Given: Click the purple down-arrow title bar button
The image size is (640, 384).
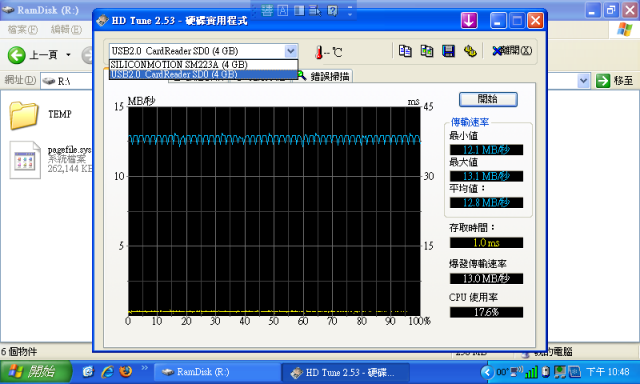Looking at the screenshot, I should [x=469, y=20].
